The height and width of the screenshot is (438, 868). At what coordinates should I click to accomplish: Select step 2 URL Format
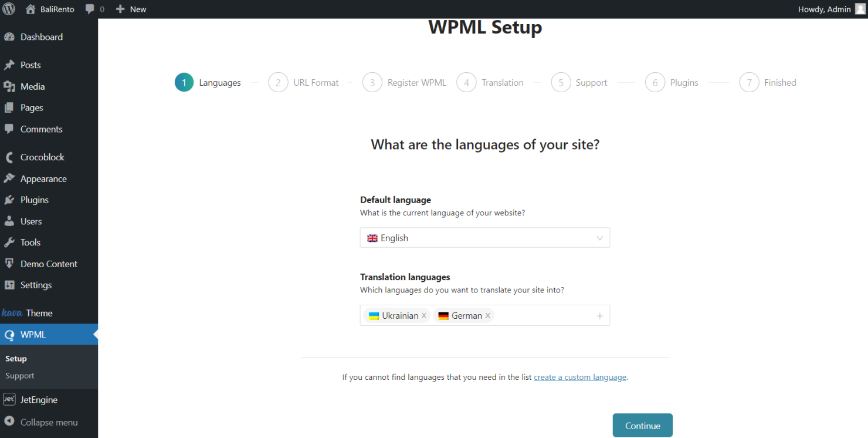pyautogui.click(x=304, y=83)
